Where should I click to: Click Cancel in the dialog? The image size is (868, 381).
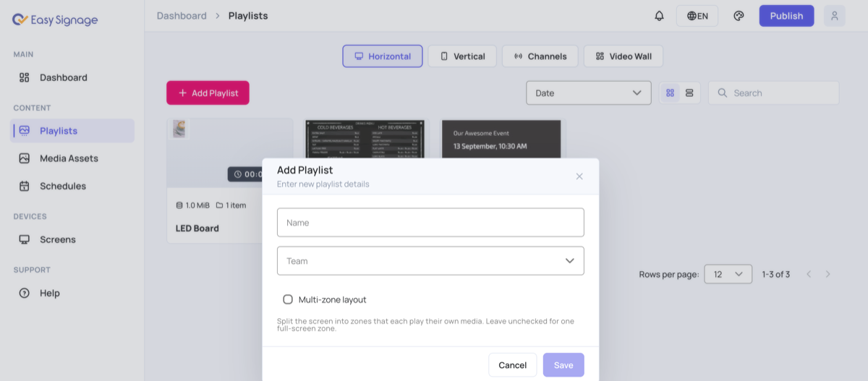coord(512,365)
